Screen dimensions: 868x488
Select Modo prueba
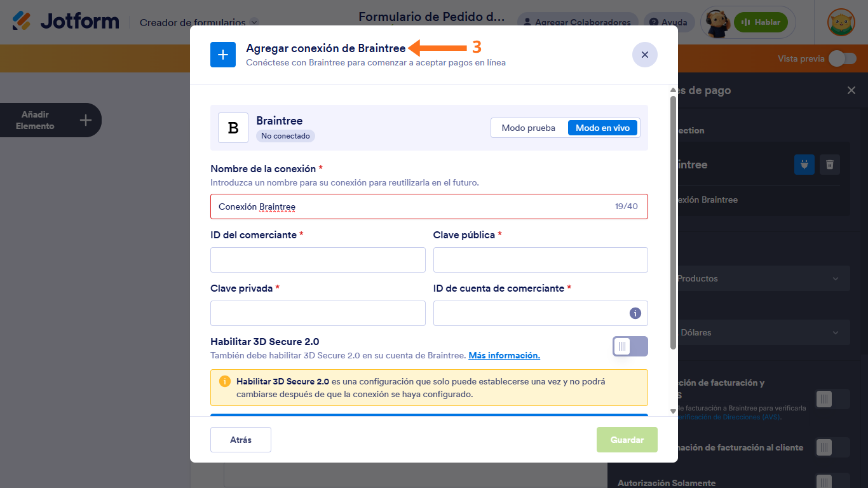529,128
